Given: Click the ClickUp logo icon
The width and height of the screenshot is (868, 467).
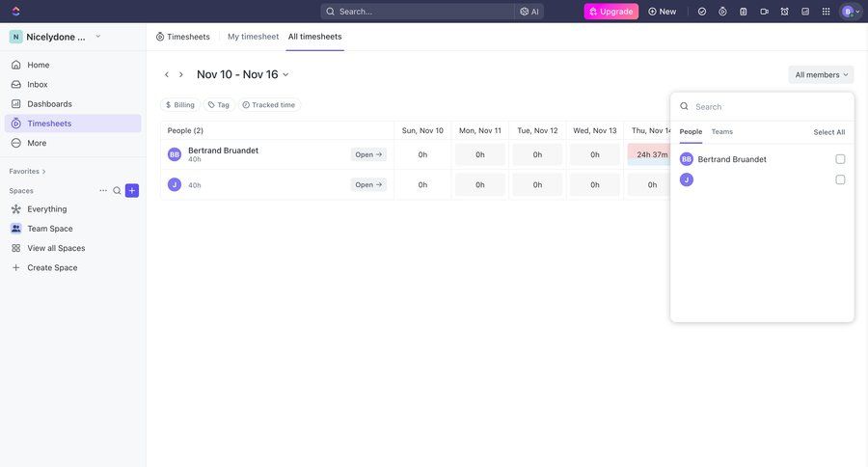Looking at the screenshot, I should pos(16,11).
